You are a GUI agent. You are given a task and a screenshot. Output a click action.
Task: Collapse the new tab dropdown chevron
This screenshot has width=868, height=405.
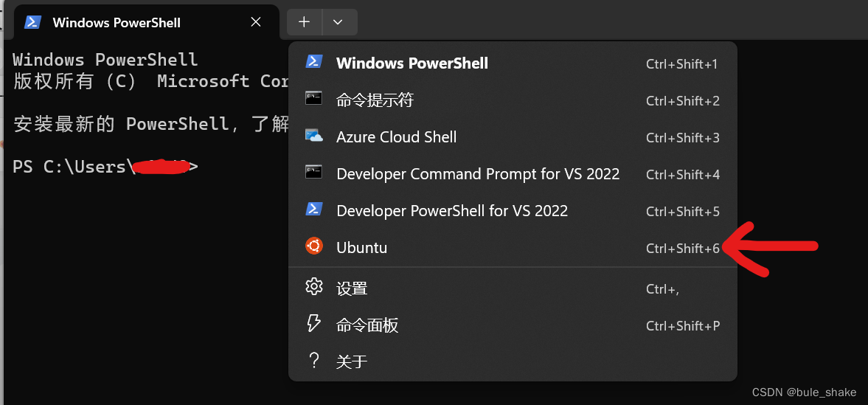338,22
